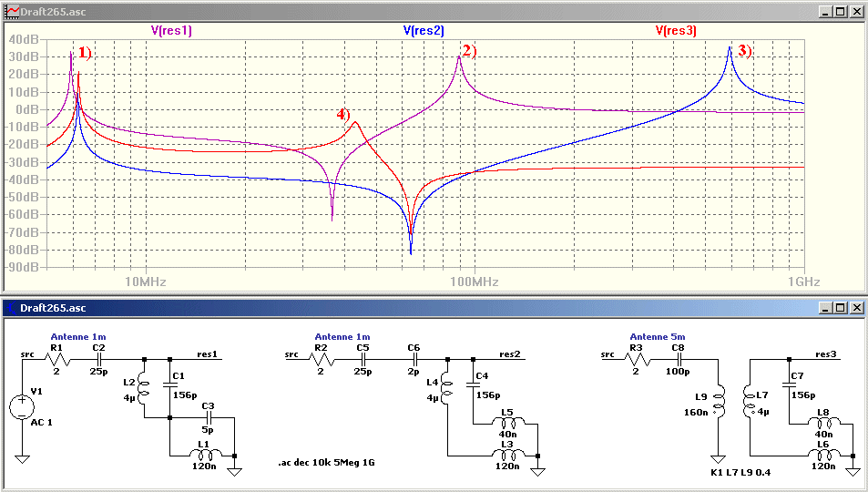The height and width of the screenshot is (492, 868).
Task: Select capacitor C4 156p symbol
Action: point(473,384)
